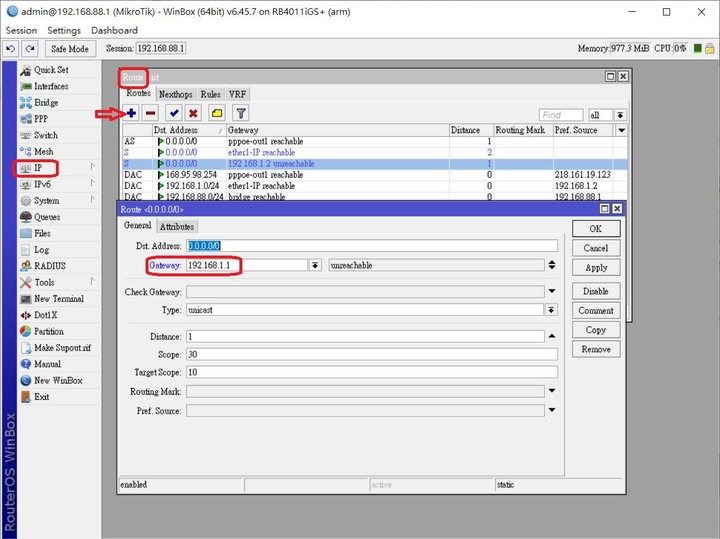Open the PPP section
The image size is (720, 539).
point(40,119)
